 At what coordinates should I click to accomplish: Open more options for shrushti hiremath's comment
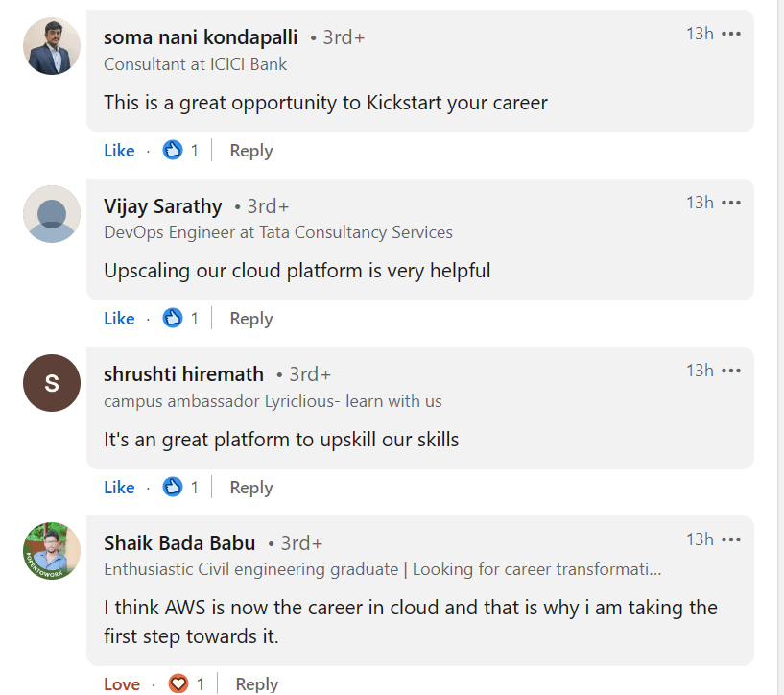(x=731, y=371)
